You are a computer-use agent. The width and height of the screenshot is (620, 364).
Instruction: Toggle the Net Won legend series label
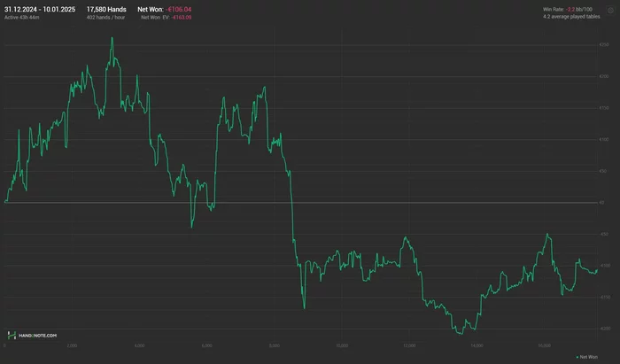589,357
